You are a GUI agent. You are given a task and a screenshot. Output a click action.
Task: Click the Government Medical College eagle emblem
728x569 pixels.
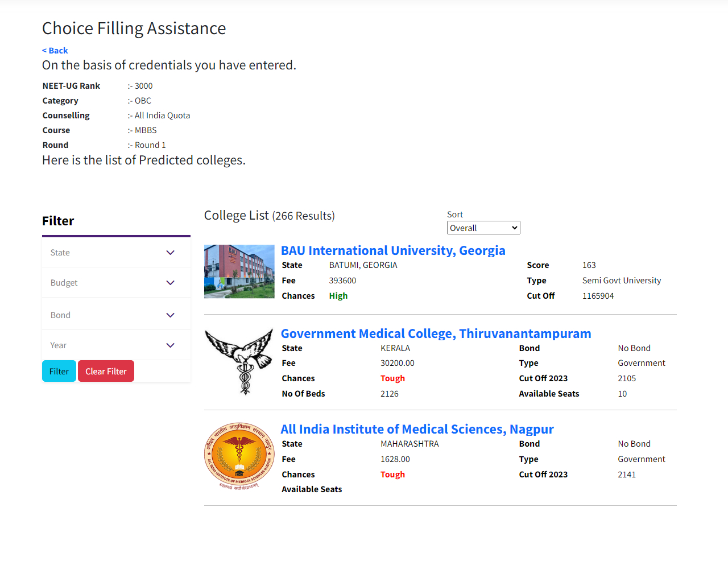pyautogui.click(x=239, y=362)
